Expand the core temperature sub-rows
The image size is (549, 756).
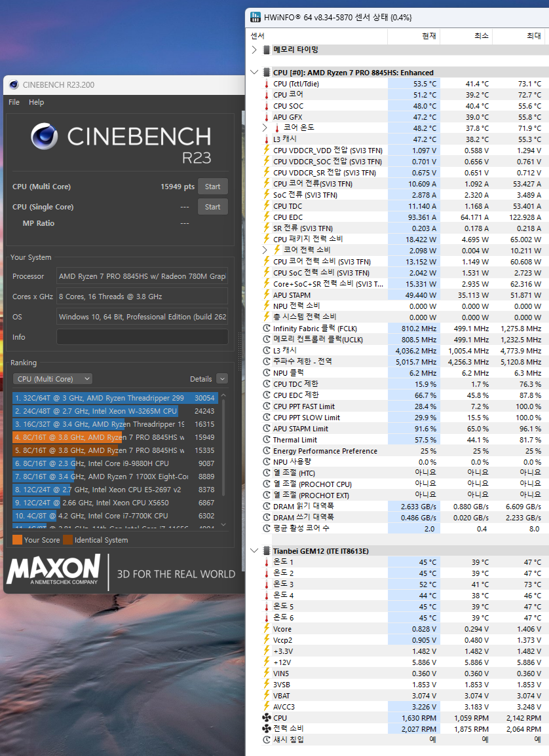(265, 128)
